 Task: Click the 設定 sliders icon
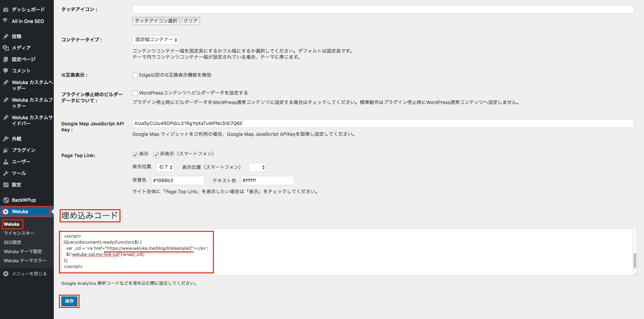(x=6, y=185)
